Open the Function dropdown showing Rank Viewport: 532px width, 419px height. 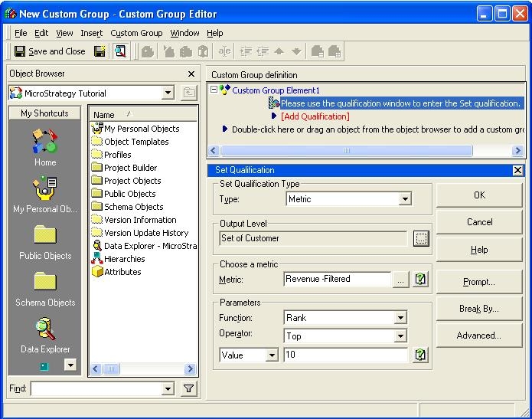pyautogui.click(x=400, y=318)
